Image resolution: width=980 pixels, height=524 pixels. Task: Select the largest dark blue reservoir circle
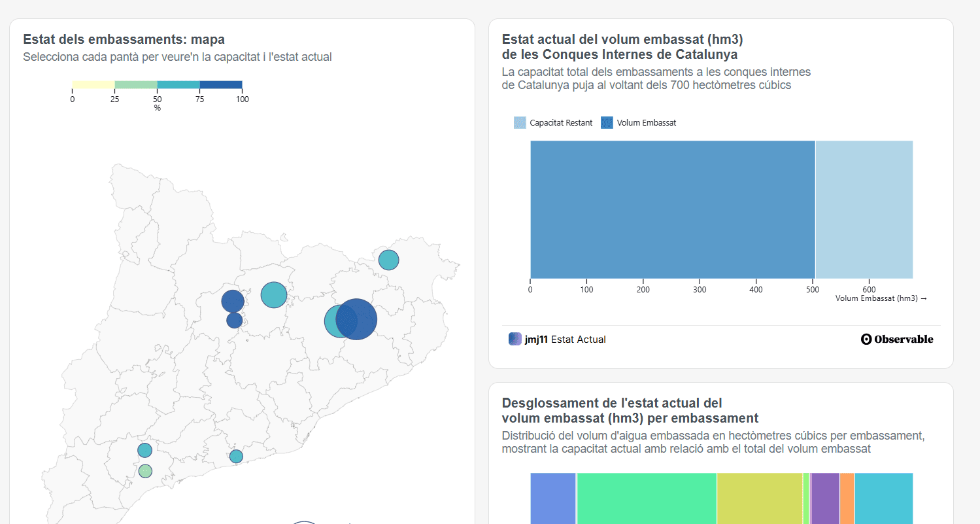pos(356,319)
